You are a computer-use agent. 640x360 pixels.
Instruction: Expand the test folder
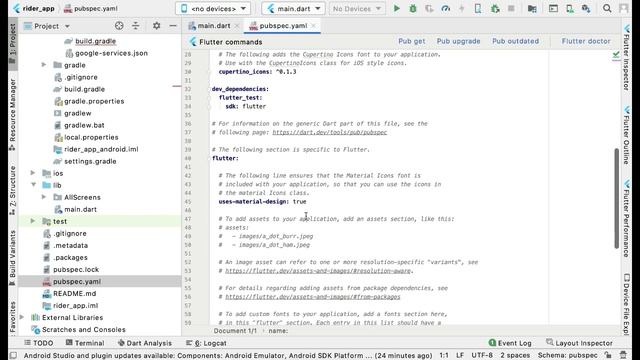click(x=33, y=221)
